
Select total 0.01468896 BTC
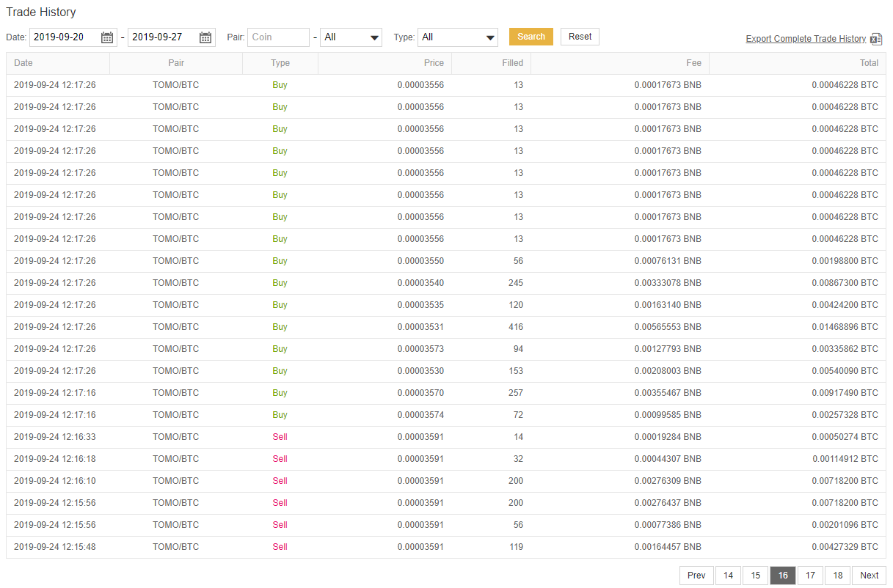tap(845, 327)
